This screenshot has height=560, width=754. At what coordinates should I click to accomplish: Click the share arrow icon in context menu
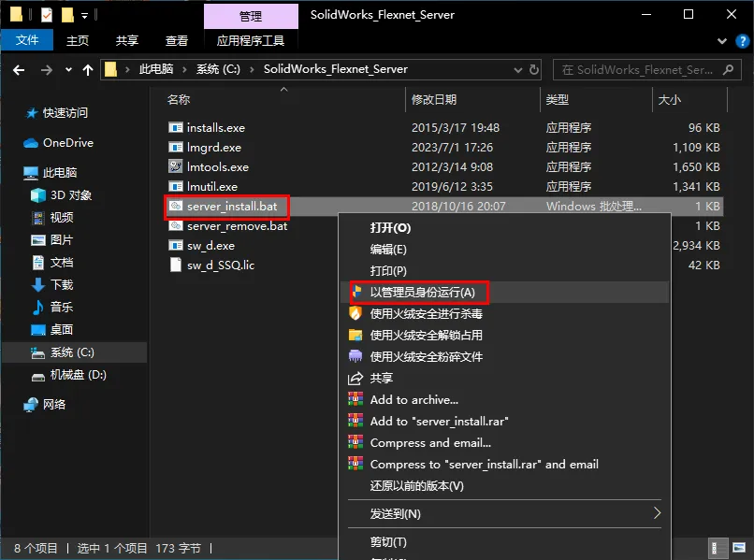pyautogui.click(x=355, y=379)
